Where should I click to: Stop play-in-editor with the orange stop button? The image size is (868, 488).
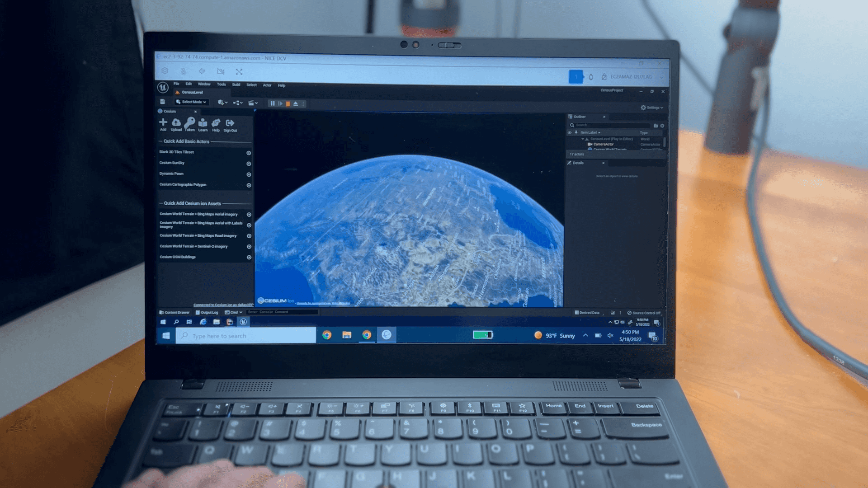click(x=288, y=103)
